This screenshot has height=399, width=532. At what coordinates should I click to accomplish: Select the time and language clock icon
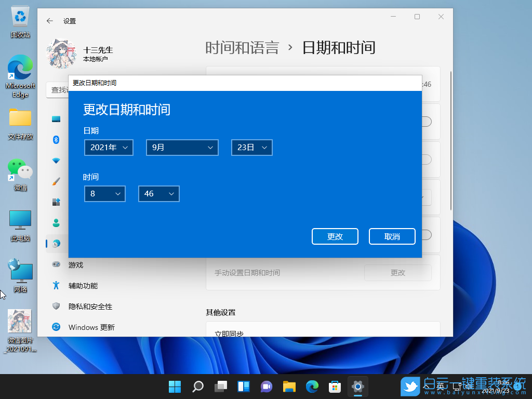click(56, 244)
